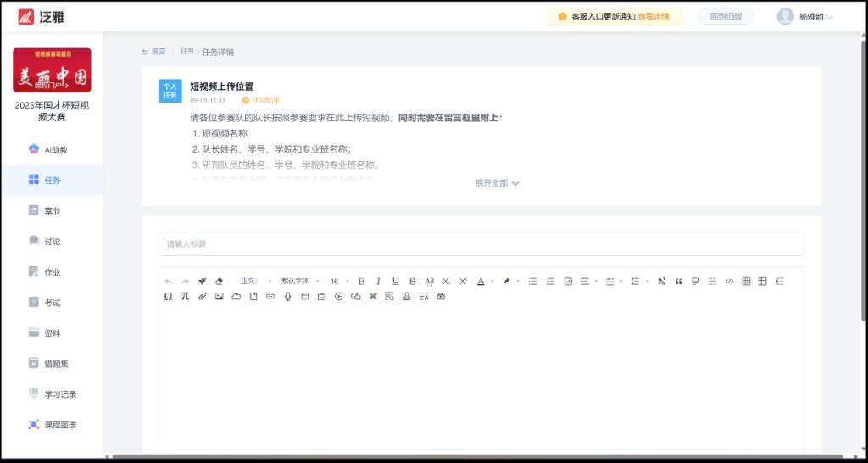The height and width of the screenshot is (463, 868).
Task: Click the 个人任务 badge icon
Action: (170, 91)
